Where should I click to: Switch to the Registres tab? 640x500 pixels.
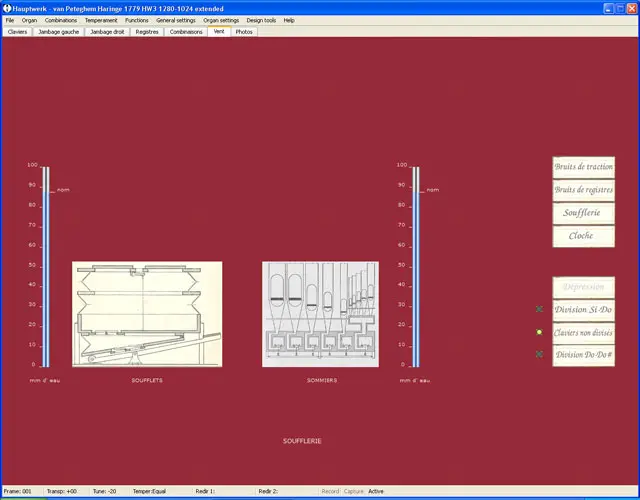(x=147, y=32)
